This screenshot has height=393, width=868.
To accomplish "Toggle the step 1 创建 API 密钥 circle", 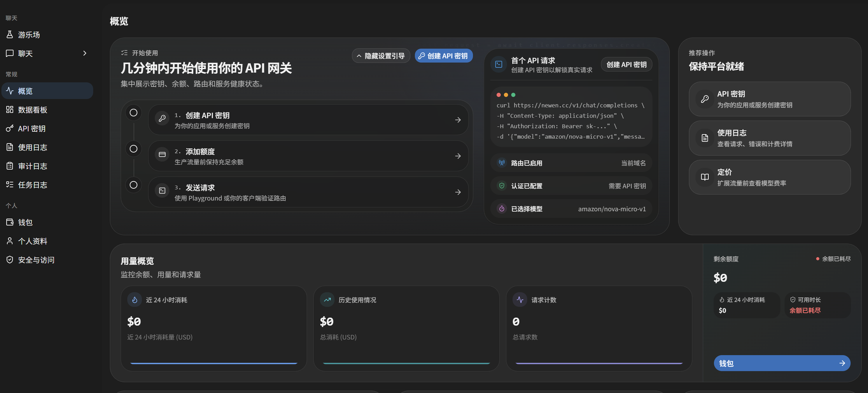I will [x=134, y=113].
